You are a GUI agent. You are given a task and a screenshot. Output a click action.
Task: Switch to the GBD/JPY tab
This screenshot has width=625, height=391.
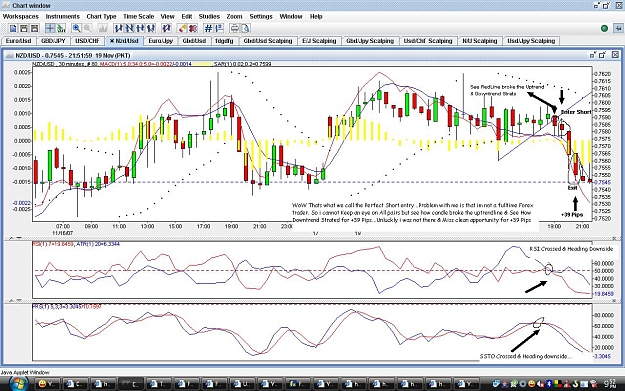(x=53, y=41)
